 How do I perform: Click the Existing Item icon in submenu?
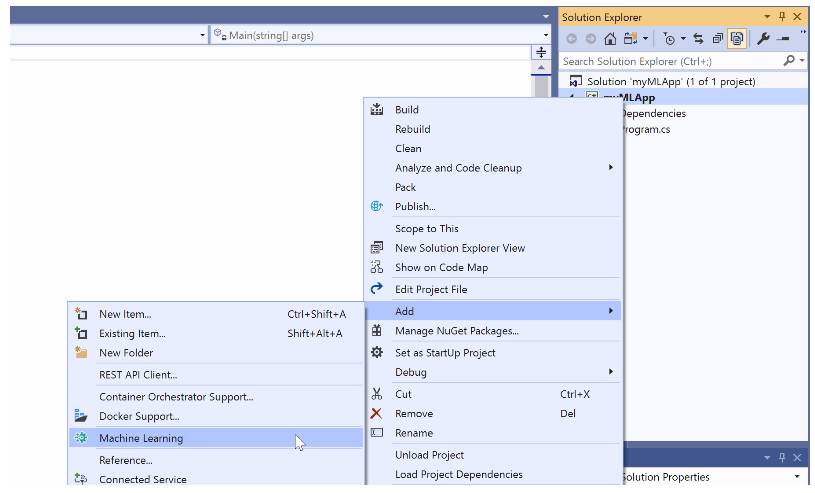(x=81, y=333)
